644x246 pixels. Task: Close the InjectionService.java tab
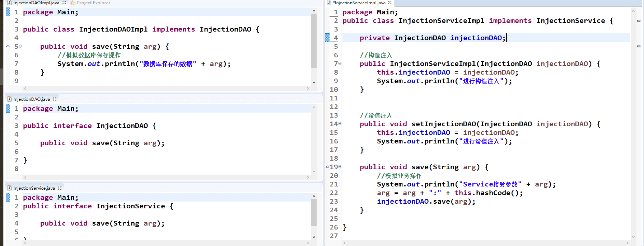tap(60, 188)
